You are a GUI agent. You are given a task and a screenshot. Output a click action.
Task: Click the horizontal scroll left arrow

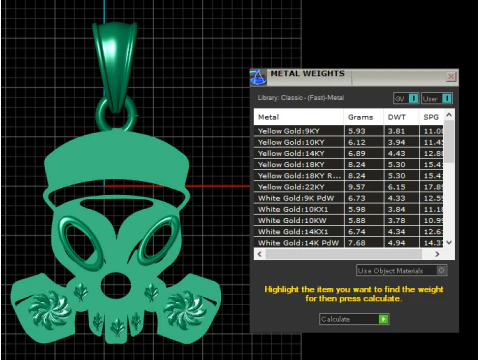pos(260,254)
